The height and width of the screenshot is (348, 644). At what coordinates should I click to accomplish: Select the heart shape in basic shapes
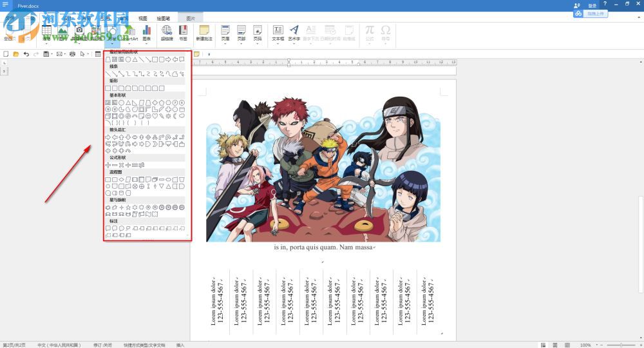coord(155,116)
